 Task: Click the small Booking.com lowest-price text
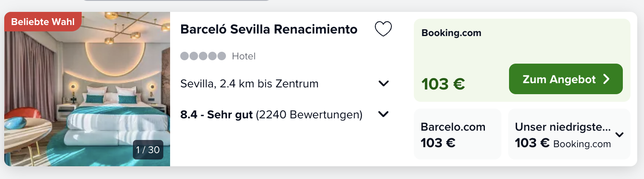click(582, 144)
